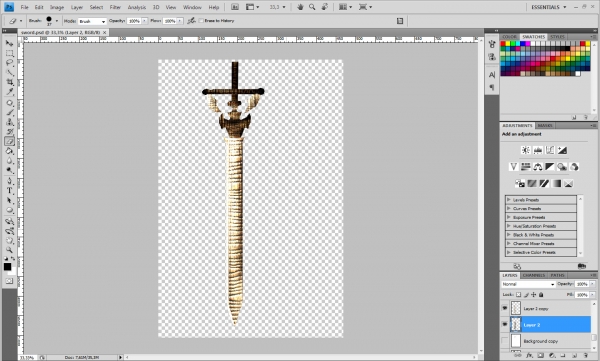Viewport: 600px width, 361px height.
Task: Open the Layer menu
Action: [x=77, y=7]
